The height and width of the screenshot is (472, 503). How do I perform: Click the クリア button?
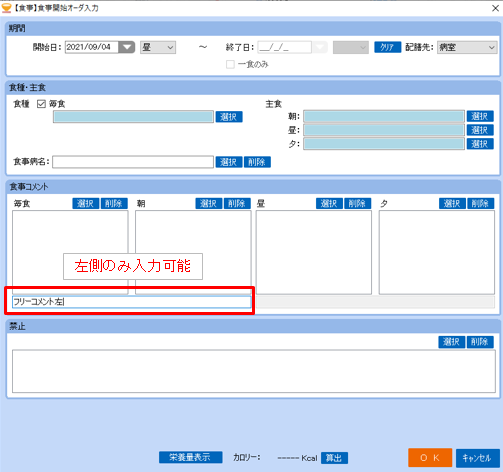[387, 47]
